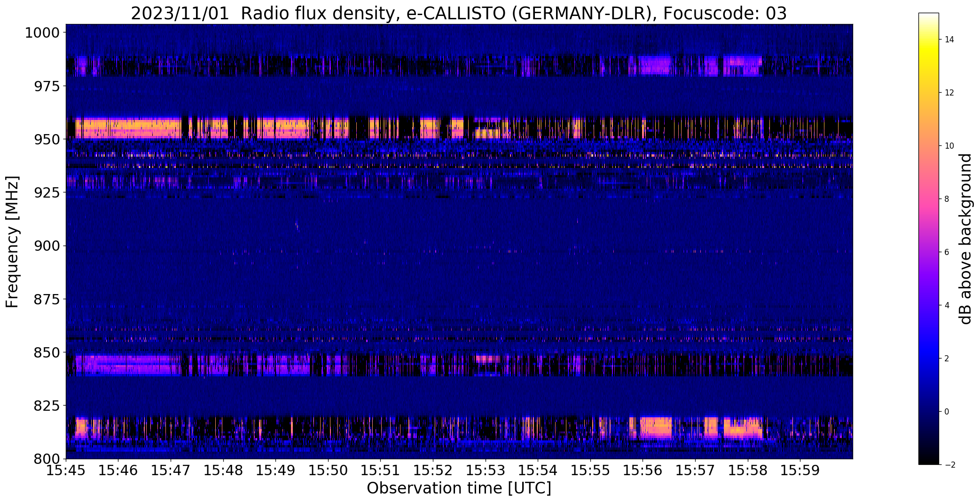This screenshot has height=502, width=980.
Task: Click the 925 MHz frequency tick label
Action: [x=47, y=192]
